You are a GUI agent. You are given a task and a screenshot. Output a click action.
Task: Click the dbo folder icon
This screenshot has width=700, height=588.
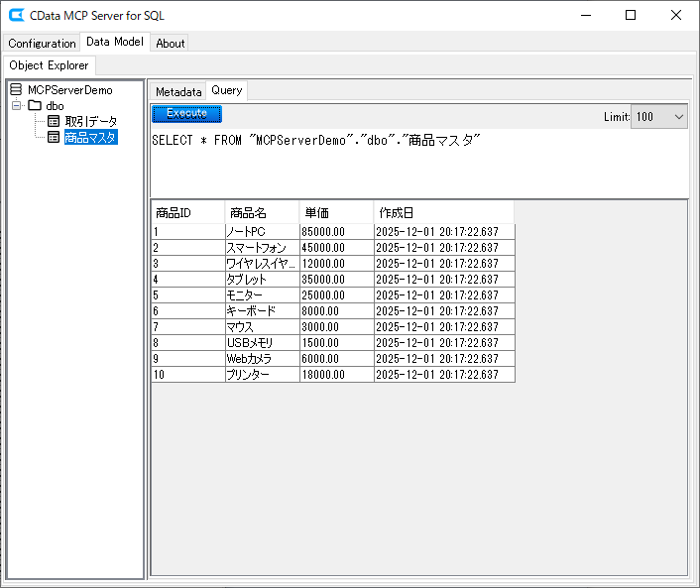(x=35, y=106)
